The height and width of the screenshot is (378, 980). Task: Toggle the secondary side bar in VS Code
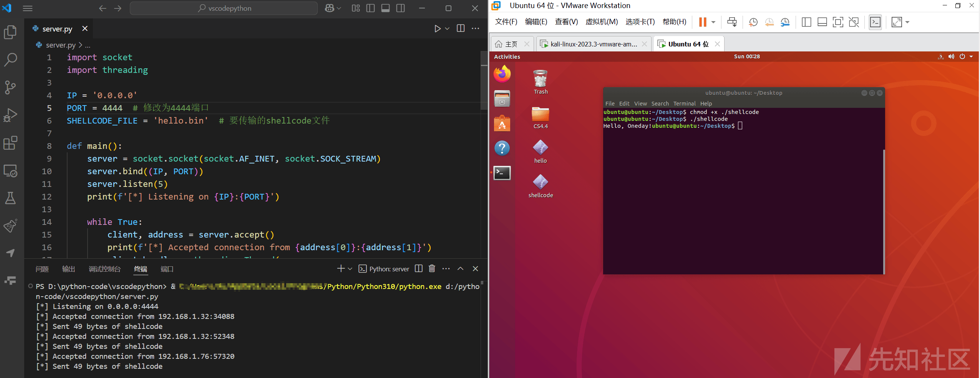[x=400, y=8]
